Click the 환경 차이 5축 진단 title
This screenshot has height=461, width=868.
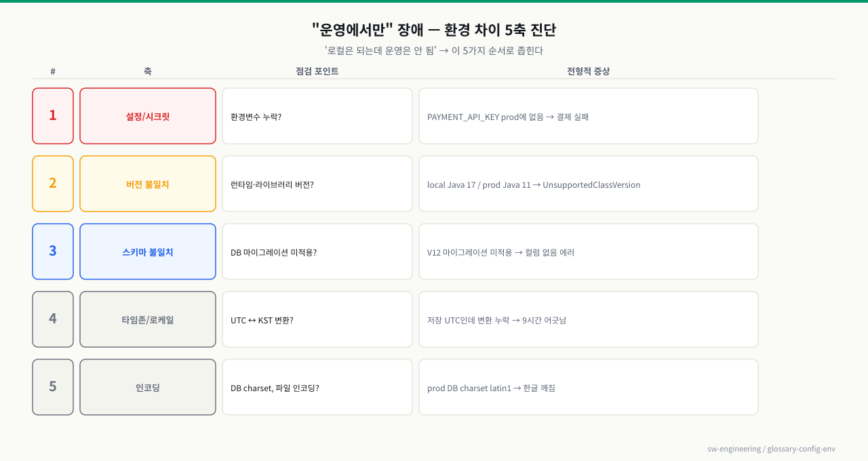pos(434,30)
